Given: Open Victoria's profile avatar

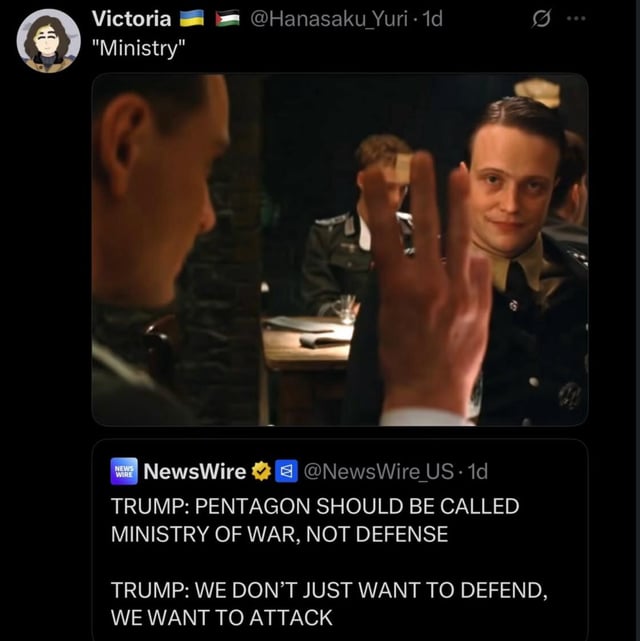Looking at the screenshot, I should pos(48,41).
